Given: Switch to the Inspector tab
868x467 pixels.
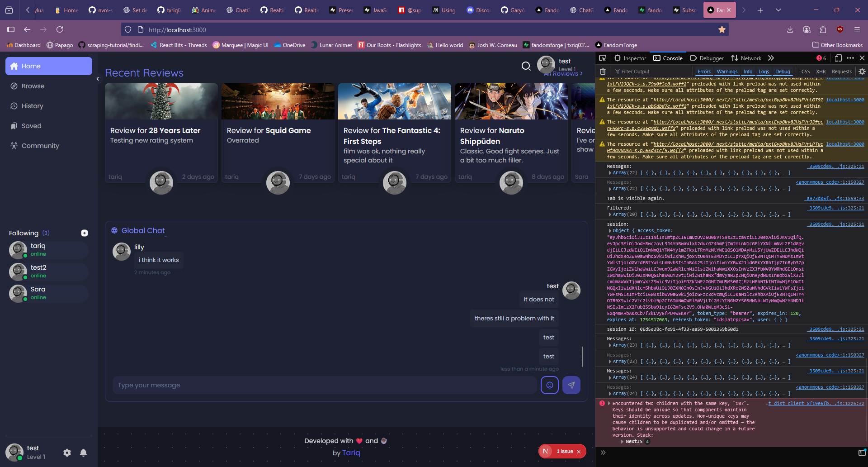Looking at the screenshot, I should 631,58.
